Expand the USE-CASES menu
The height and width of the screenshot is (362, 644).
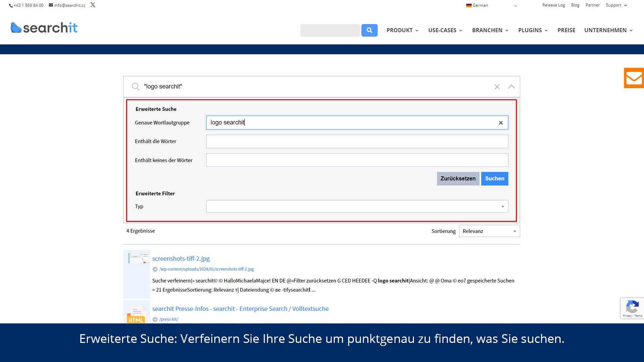(445, 30)
